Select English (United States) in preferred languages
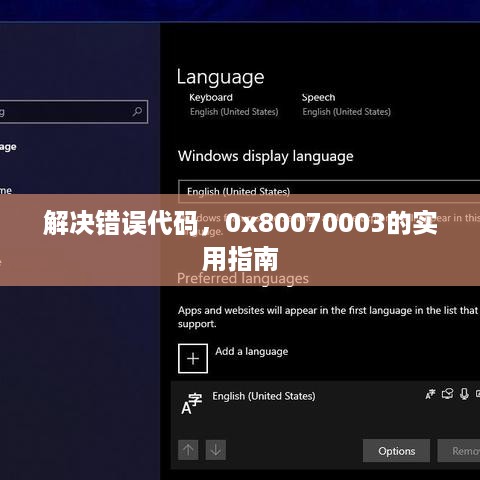This screenshot has height=480, width=480. (264, 396)
